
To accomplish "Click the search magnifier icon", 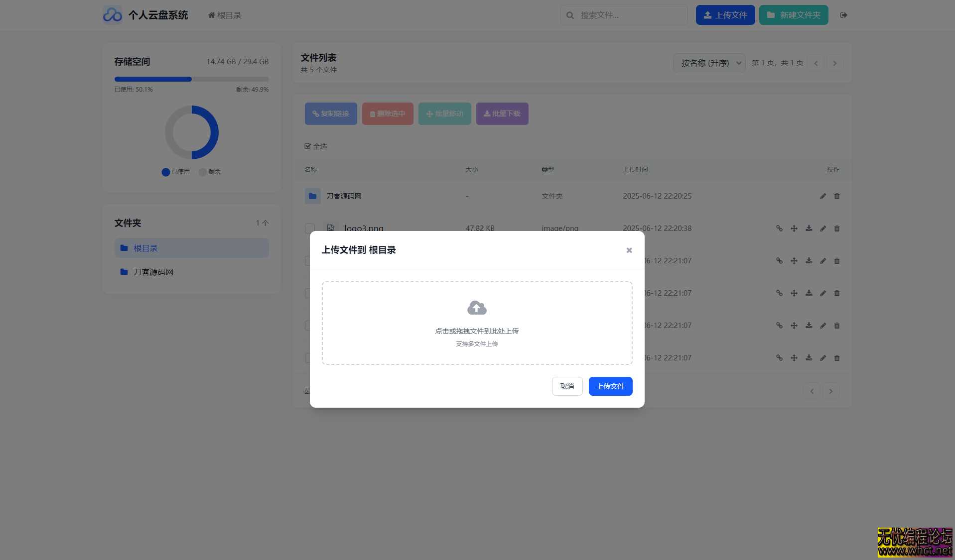I will tap(570, 15).
